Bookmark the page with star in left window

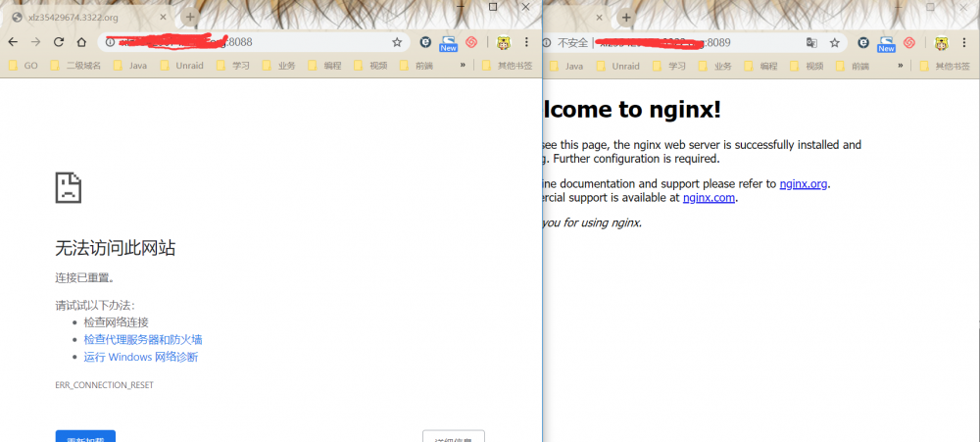click(397, 42)
